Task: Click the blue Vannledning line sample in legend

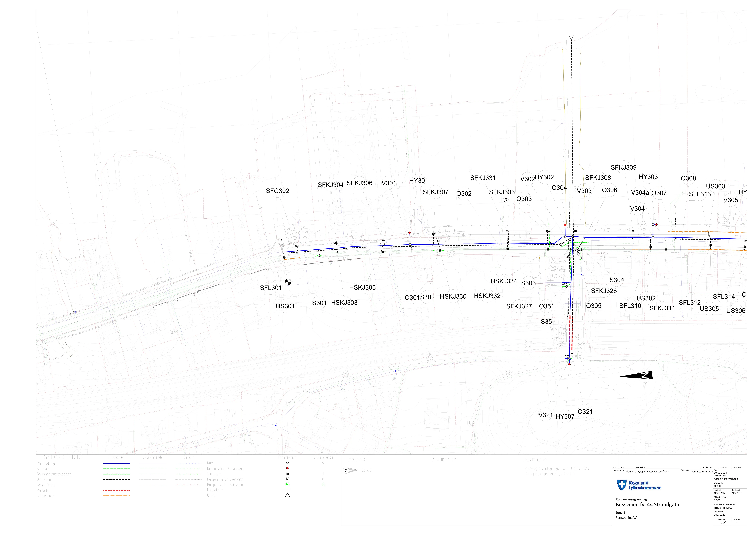Action: [x=117, y=463]
